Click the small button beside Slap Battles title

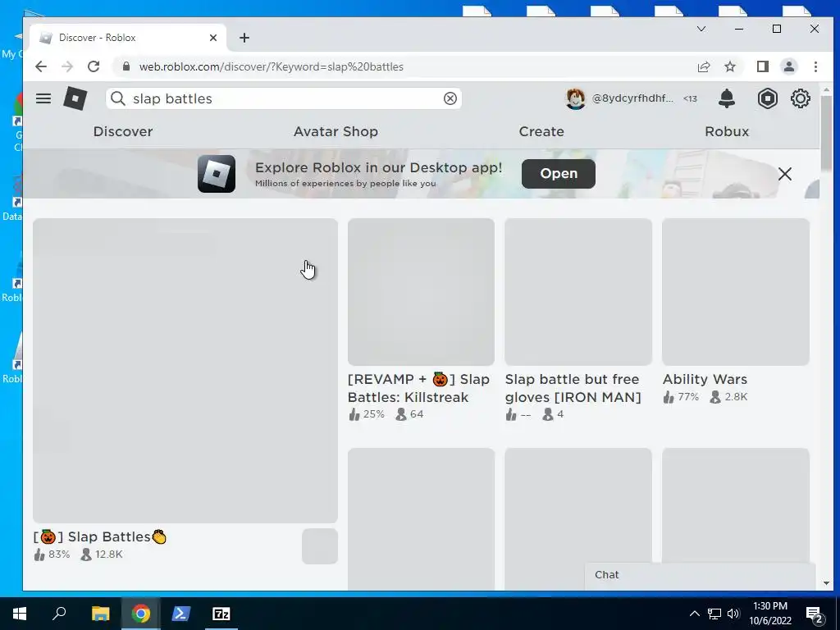320,546
